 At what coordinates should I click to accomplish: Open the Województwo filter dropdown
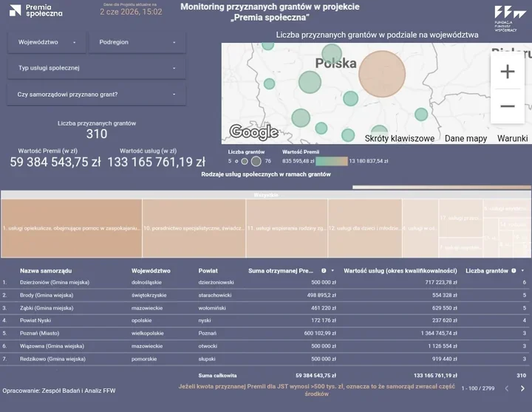point(47,42)
